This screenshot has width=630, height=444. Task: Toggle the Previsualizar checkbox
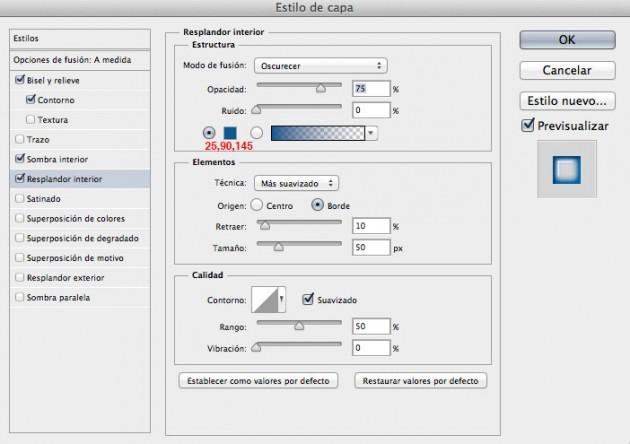[528, 125]
